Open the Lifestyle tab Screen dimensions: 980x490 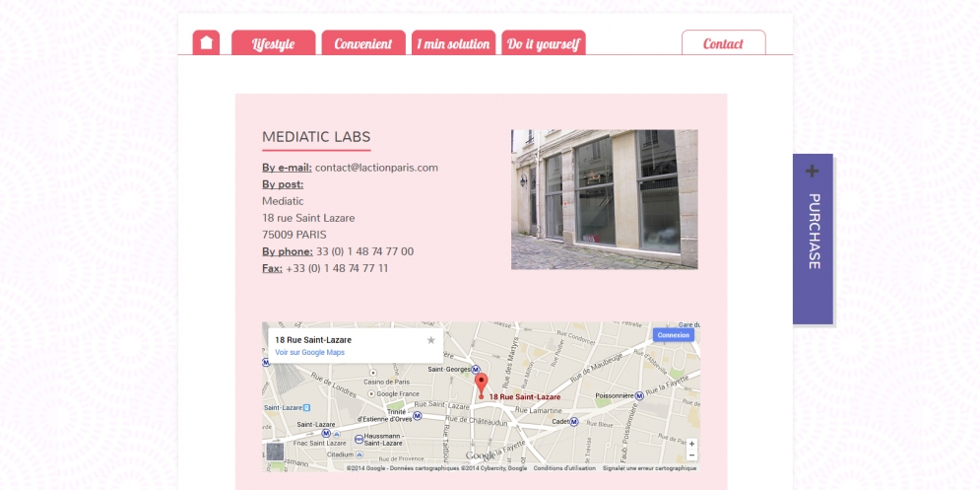pyautogui.click(x=273, y=43)
